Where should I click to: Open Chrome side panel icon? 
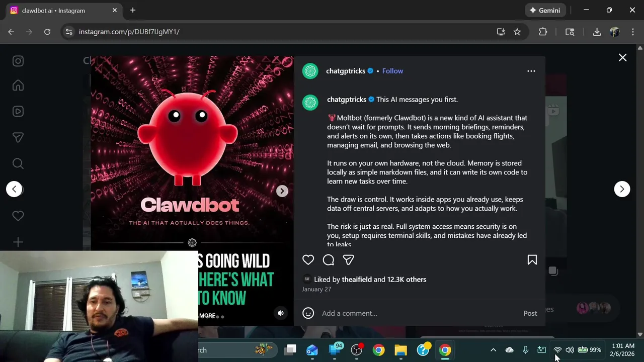[570, 32]
